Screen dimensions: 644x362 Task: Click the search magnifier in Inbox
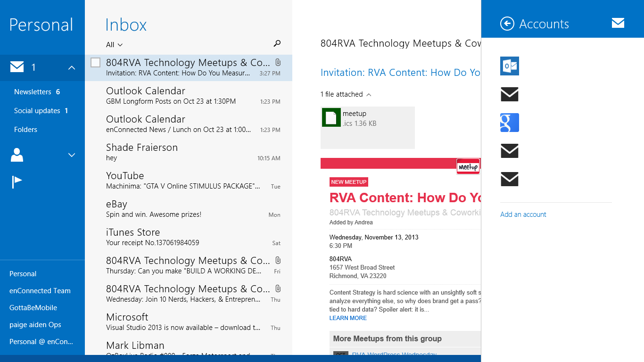pos(277,44)
